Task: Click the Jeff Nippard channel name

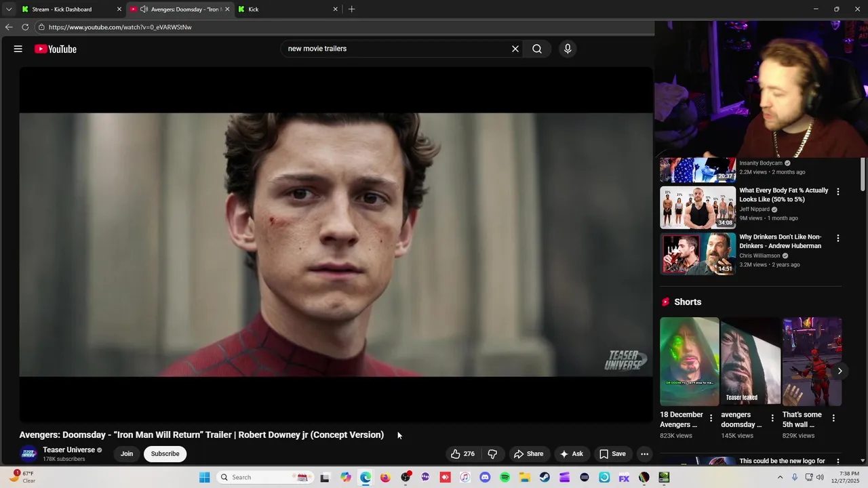Action: pyautogui.click(x=754, y=209)
